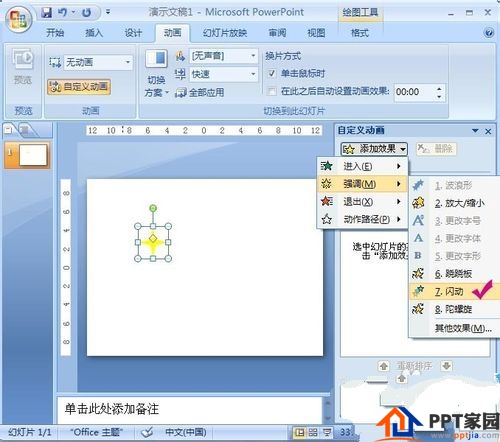
Task: Click 全部应用 to apply to all
Action: click(x=200, y=92)
